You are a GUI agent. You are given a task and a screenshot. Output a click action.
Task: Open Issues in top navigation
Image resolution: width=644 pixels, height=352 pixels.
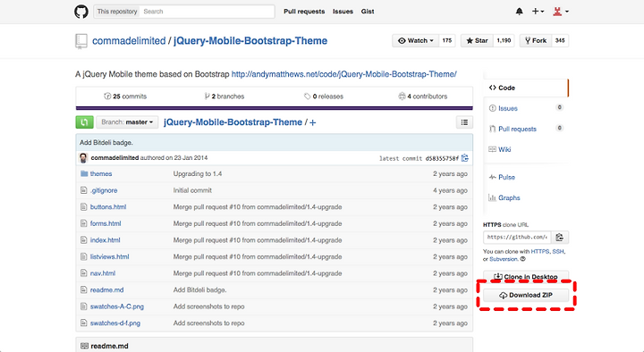click(343, 12)
